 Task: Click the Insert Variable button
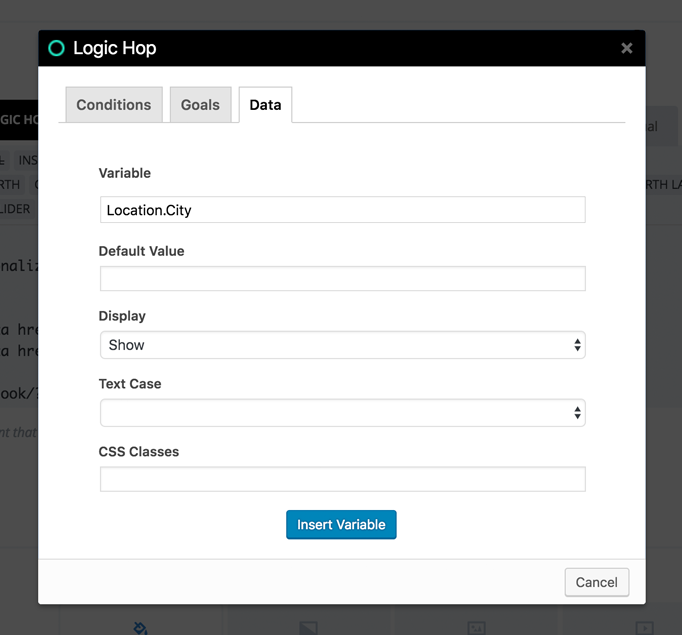[x=341, y=525]
